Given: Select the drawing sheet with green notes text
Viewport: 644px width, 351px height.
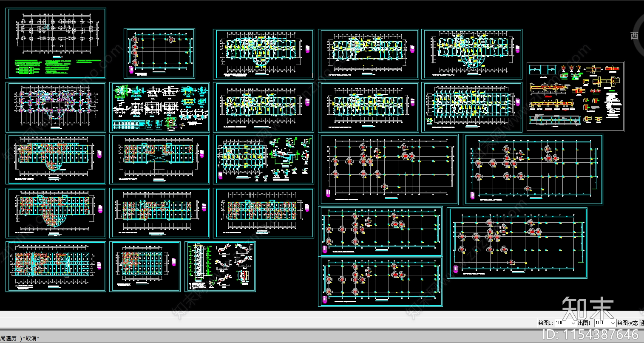Looking at the screenshot, I should tap(56, 43).
